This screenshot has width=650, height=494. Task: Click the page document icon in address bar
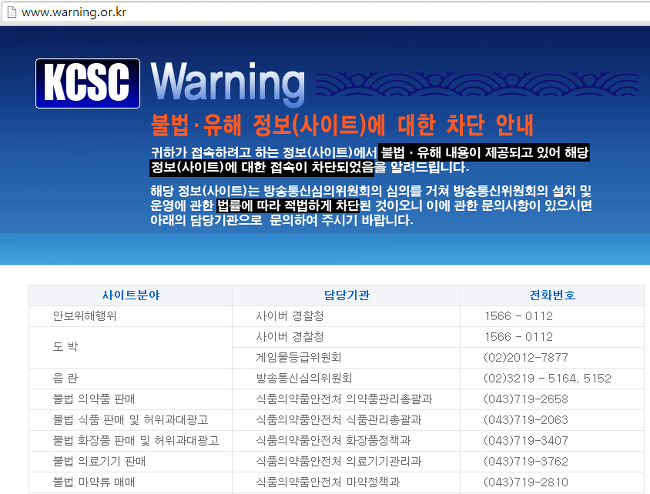[11, 12]
